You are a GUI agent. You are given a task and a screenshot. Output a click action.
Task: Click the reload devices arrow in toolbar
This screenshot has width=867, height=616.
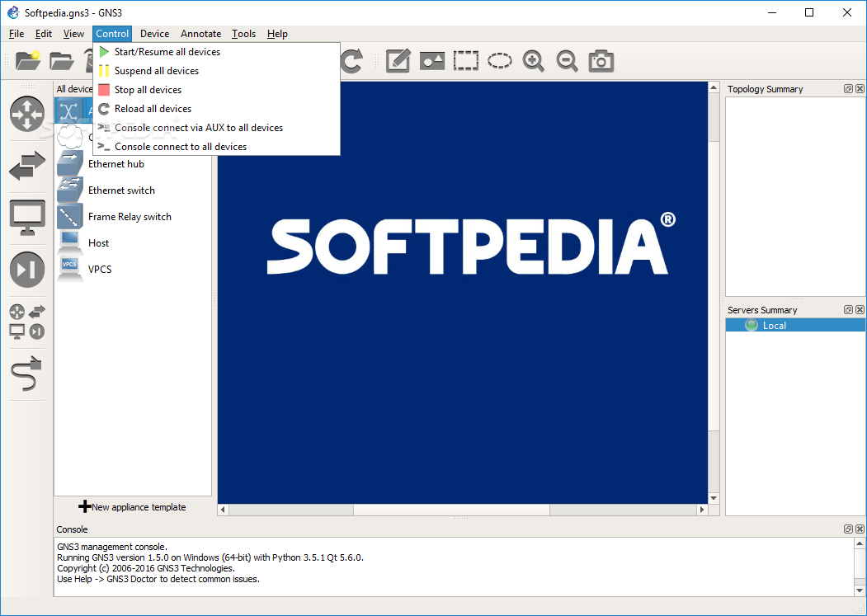click(x=351, y=61)
